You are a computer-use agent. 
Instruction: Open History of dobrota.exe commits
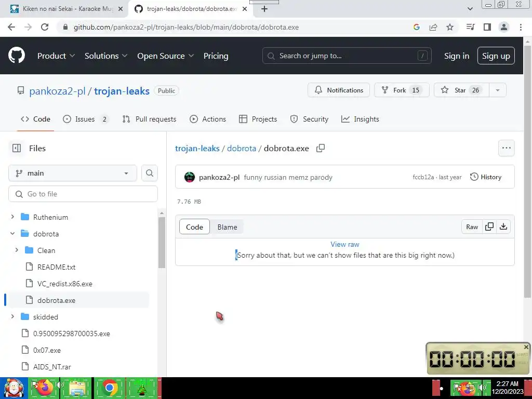tap(486, 177)
